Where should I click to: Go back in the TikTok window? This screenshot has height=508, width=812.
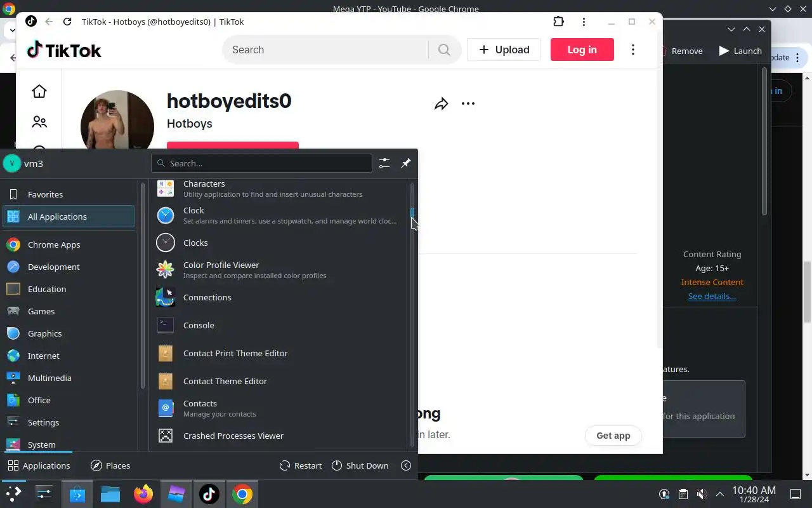[49, 22]
